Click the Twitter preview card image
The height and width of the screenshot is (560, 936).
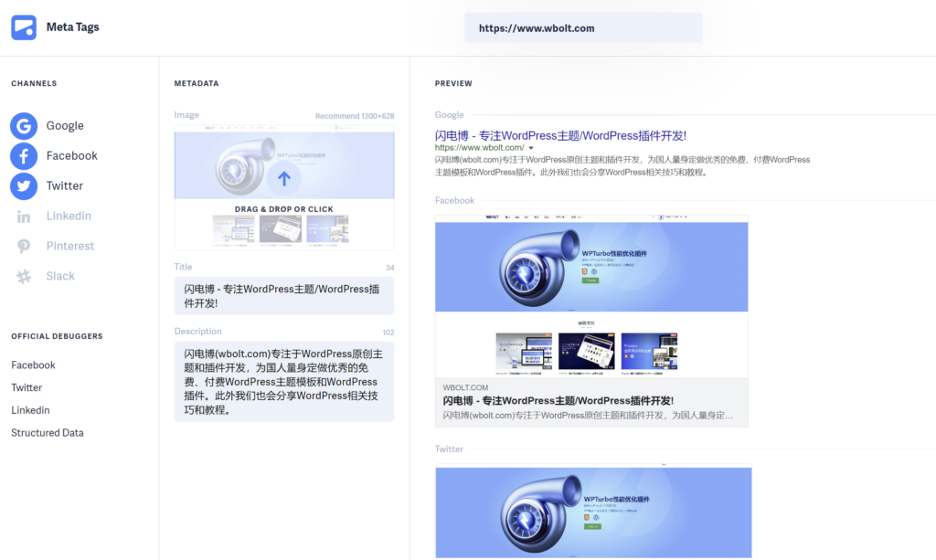point(594,512)
